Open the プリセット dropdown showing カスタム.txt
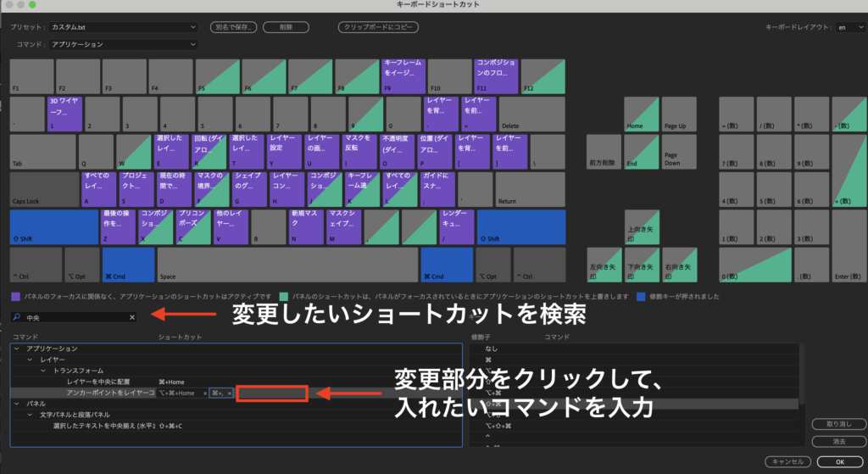 (x=123, y=27)
